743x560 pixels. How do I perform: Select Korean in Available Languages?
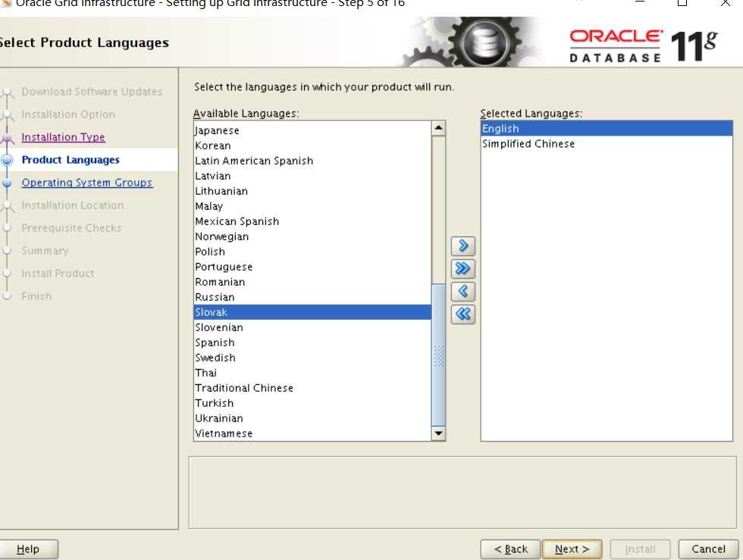312,145
